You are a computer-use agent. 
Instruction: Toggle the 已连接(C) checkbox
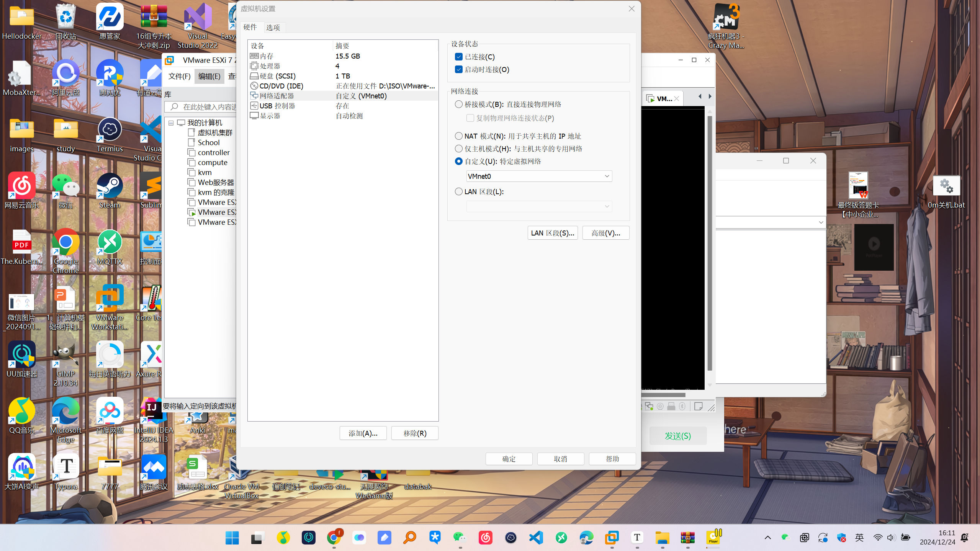[458, 57]
